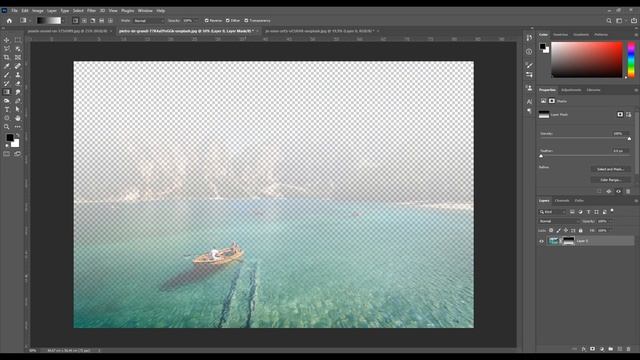Switch to the Adjustments tab
Viewport: 640px width, 360px height.
[x=571, y=90]
